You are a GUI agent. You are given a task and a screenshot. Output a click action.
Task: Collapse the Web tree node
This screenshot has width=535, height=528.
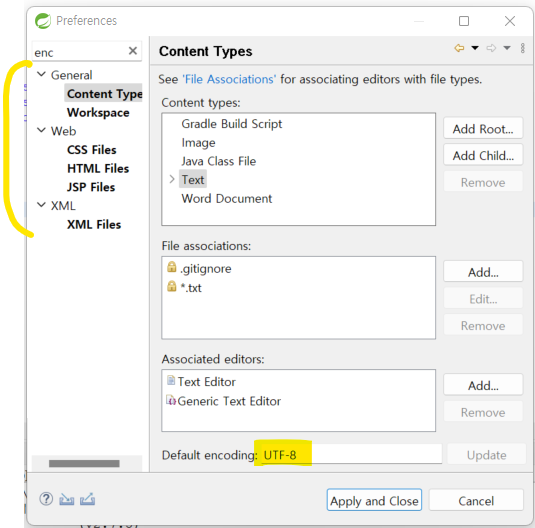point(41,130)
